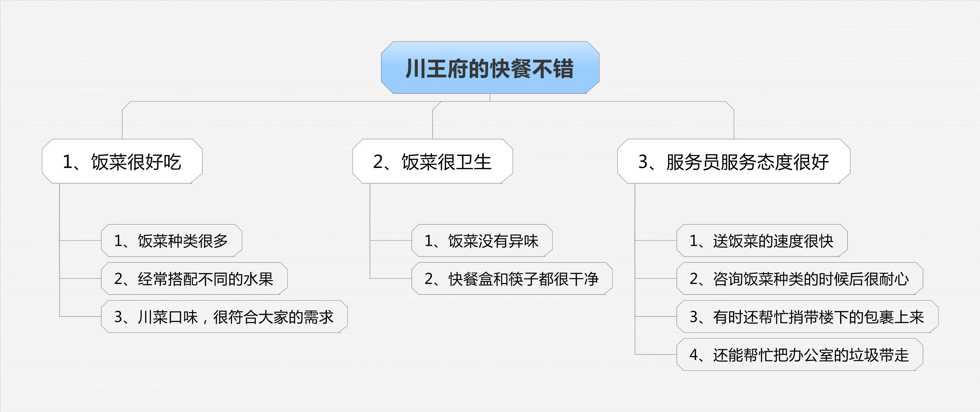
Task: Click the subtopic 1、饭菜种类很多
Action: click(x=172, y=241)
